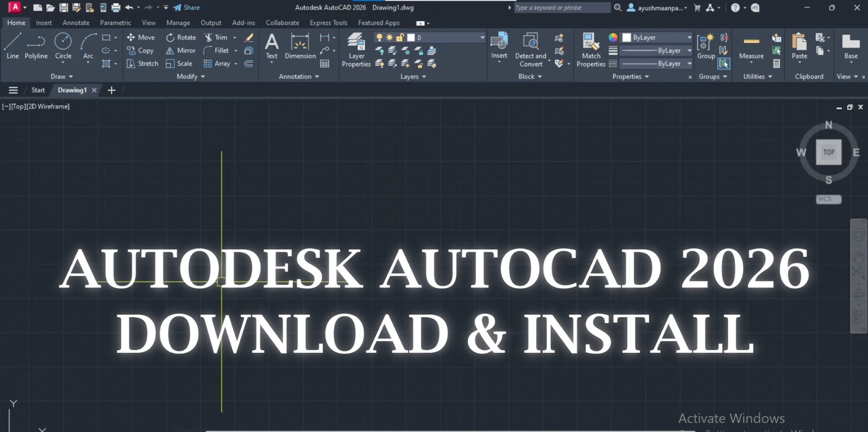
Task: Select the Circle tool
Action: point(63,46)
